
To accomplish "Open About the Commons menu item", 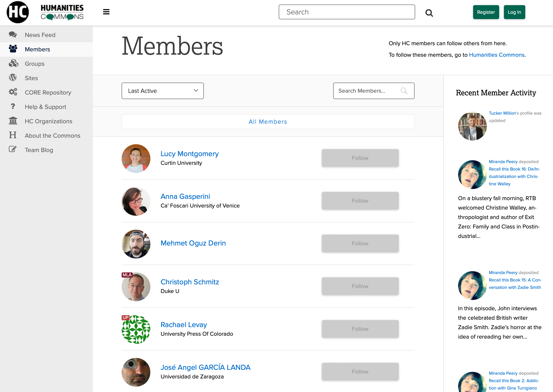I will (x=52, y=135).
